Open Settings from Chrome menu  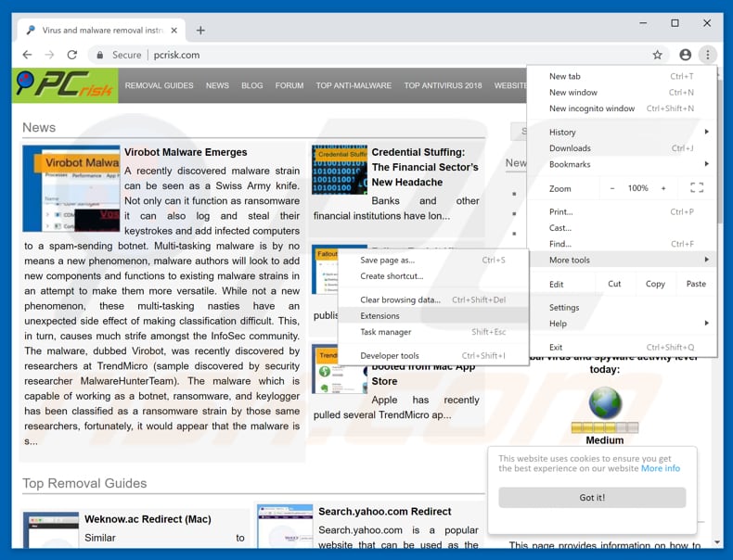(564, 307)
